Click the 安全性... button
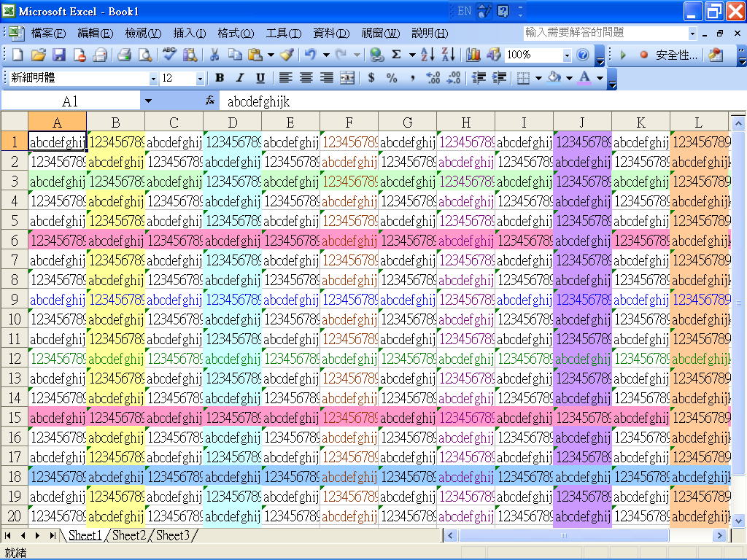 pos(676,55)
